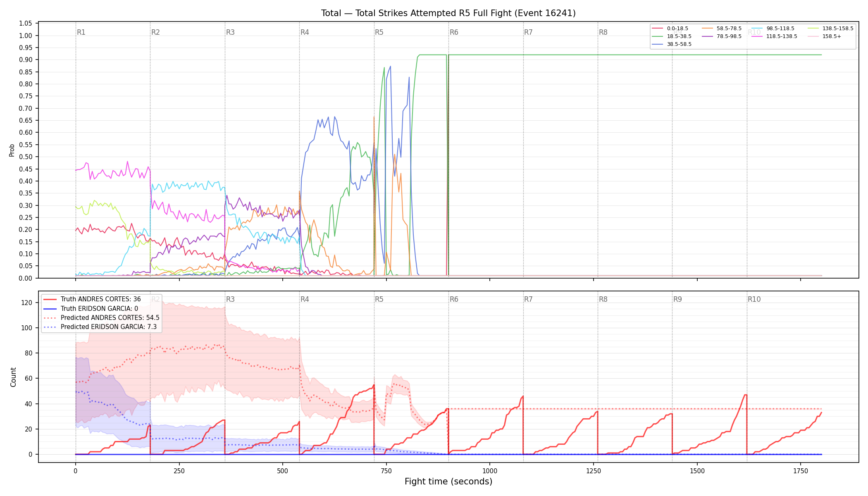Click the 1500 tick label on time axis
868x496 pixels.
697,471
